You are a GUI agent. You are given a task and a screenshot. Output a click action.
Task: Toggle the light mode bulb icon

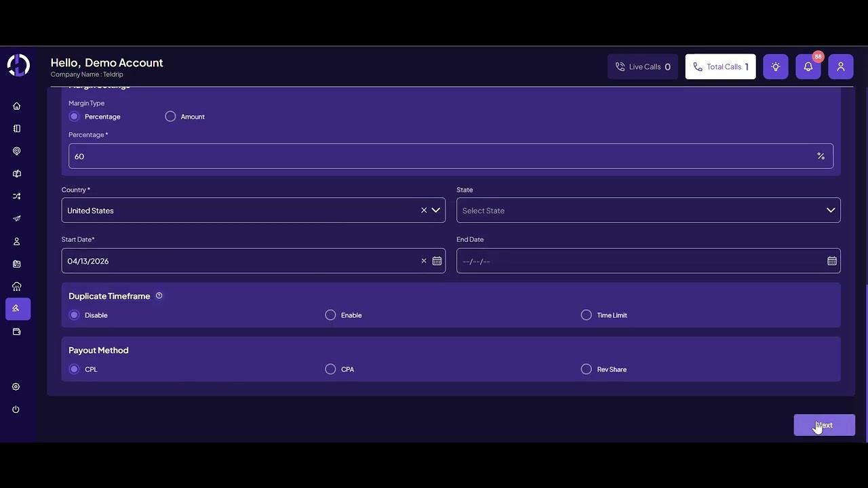coord(775,66)
